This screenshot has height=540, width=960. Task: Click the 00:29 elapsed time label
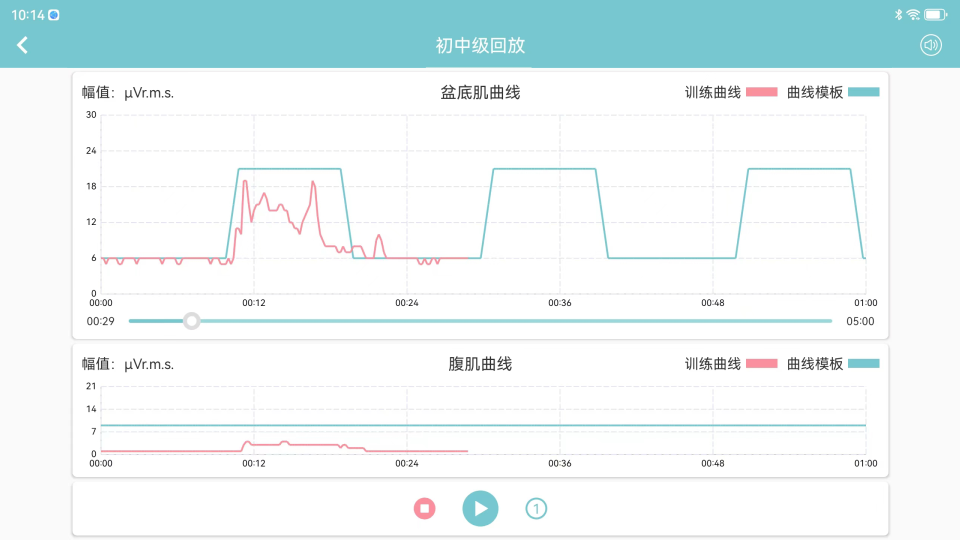point(100,322)
